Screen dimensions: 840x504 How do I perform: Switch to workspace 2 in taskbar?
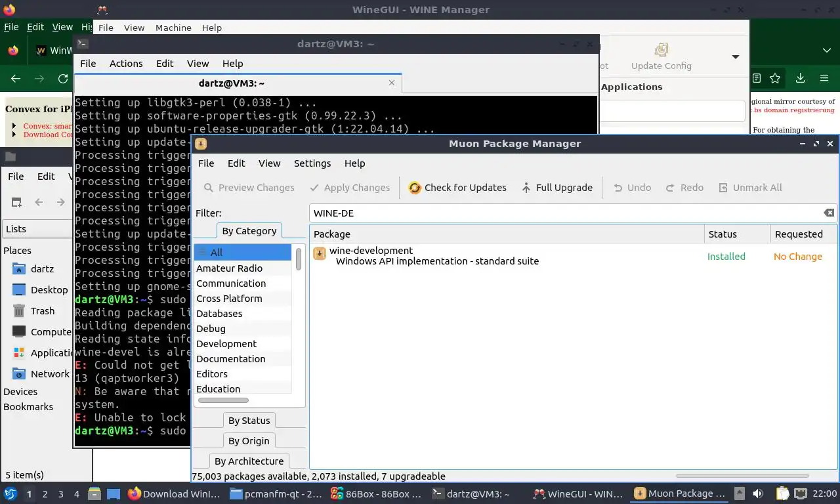coord(45,494)
